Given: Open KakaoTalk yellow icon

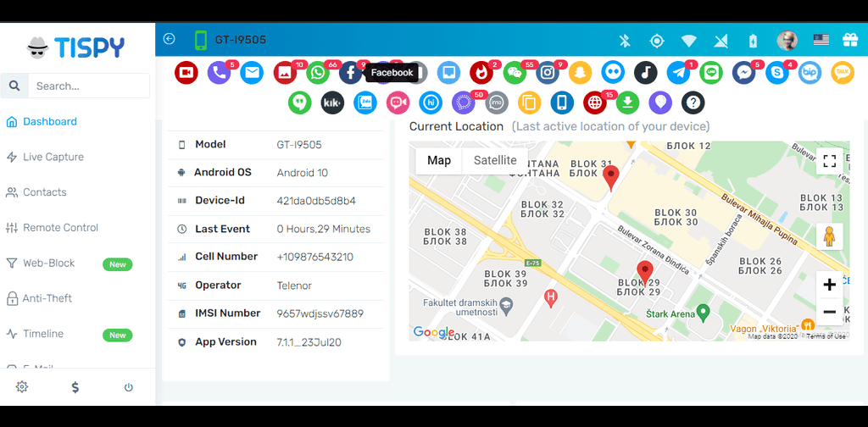Looking at the screenshot, I should (x=843, y=73).
